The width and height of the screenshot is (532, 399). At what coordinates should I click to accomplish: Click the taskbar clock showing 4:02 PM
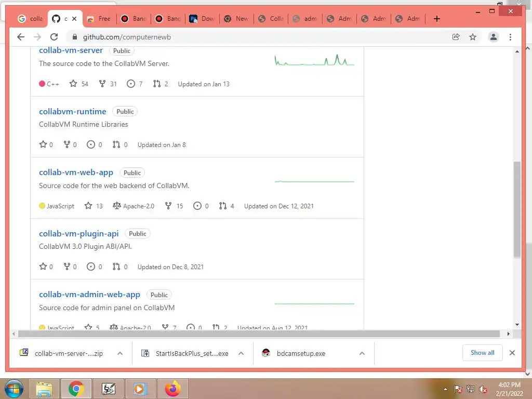(509, 389)
